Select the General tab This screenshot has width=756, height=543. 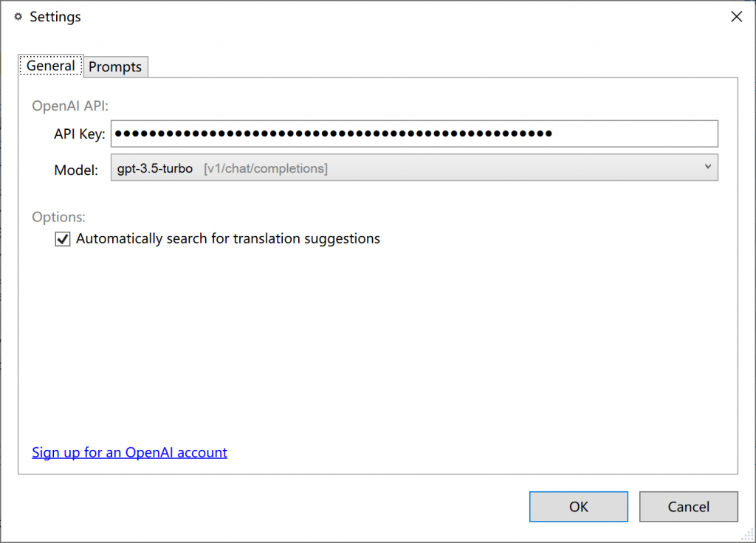pos(50,66)
